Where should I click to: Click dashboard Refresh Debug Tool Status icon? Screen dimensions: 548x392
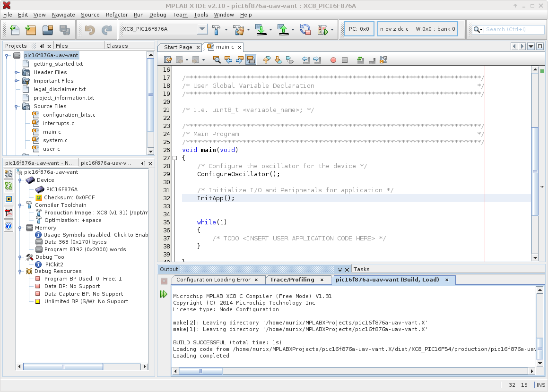pos(9,186)
